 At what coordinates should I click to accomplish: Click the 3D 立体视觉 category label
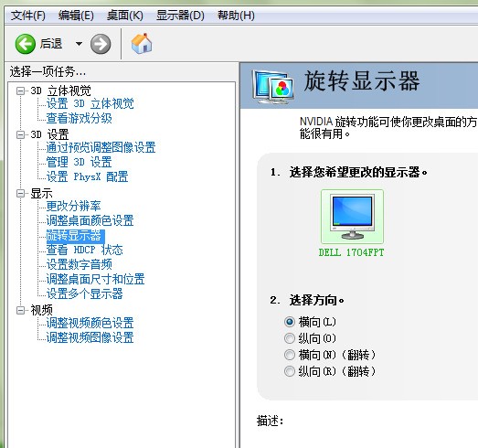click(60, 91)
